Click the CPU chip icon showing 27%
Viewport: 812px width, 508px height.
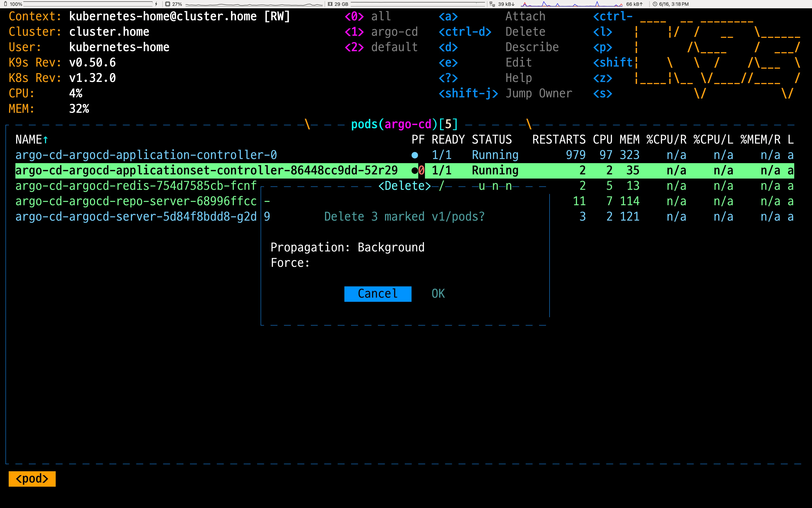click(x=168, y=4)
